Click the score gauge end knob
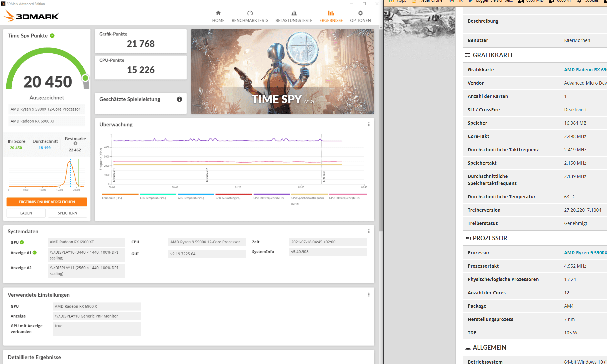The width and height of the screenshot is (607, 364). [85, 78]
